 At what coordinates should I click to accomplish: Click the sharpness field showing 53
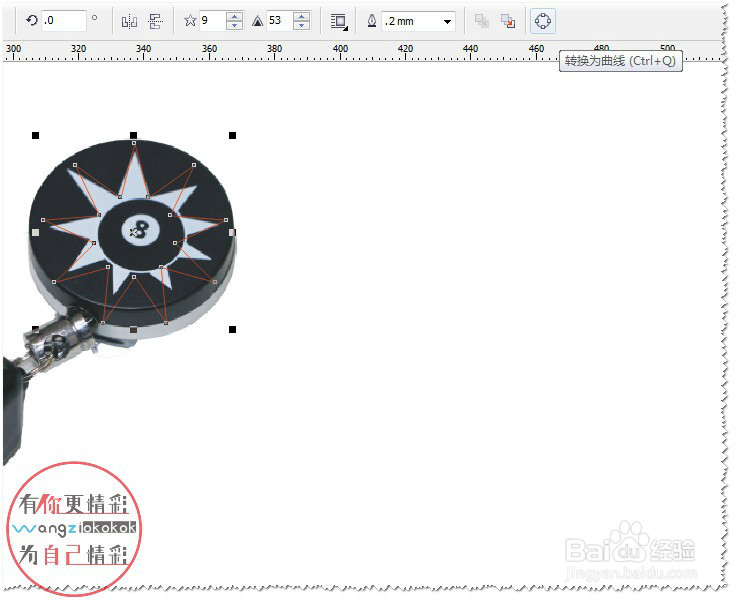pyautogui.click(x=280, y=21)
